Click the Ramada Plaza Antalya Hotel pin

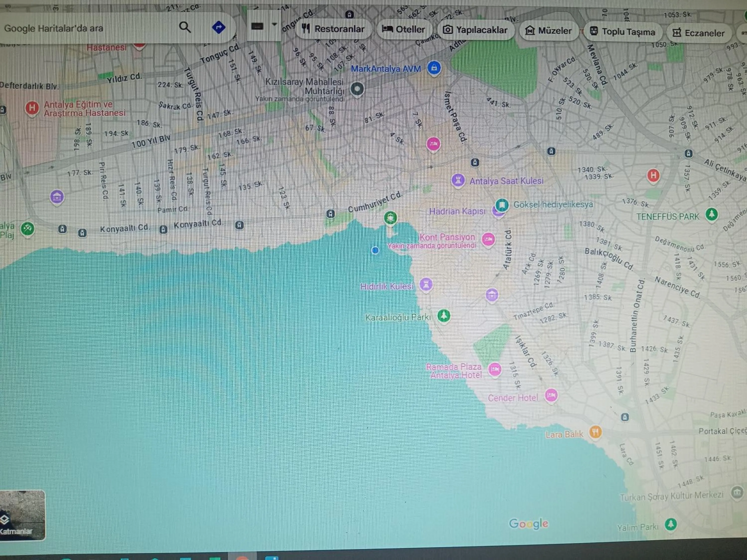pyautogui.click(x=495, y=369)
